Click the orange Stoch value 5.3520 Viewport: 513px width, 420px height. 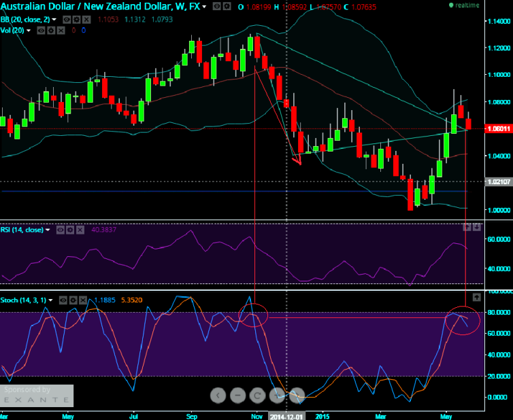coord(132,300)
